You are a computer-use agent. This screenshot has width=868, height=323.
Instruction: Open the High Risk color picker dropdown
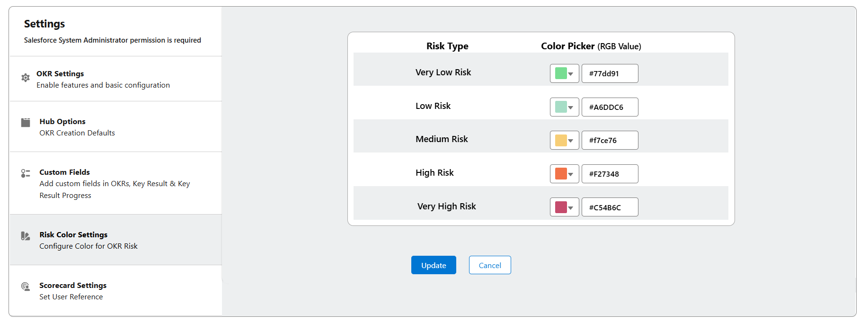click(572, 173)
